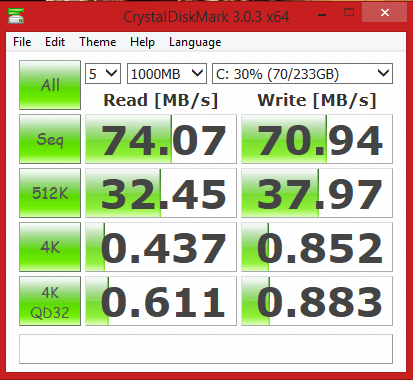Open the Help menu

142,42
